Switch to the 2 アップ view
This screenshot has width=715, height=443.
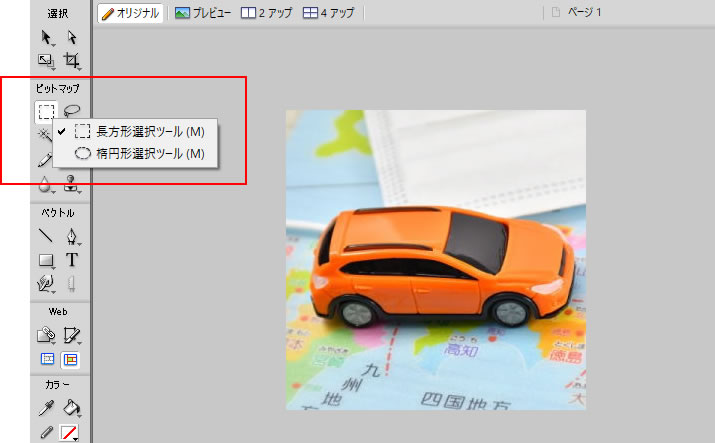click(x=266, y=13)
